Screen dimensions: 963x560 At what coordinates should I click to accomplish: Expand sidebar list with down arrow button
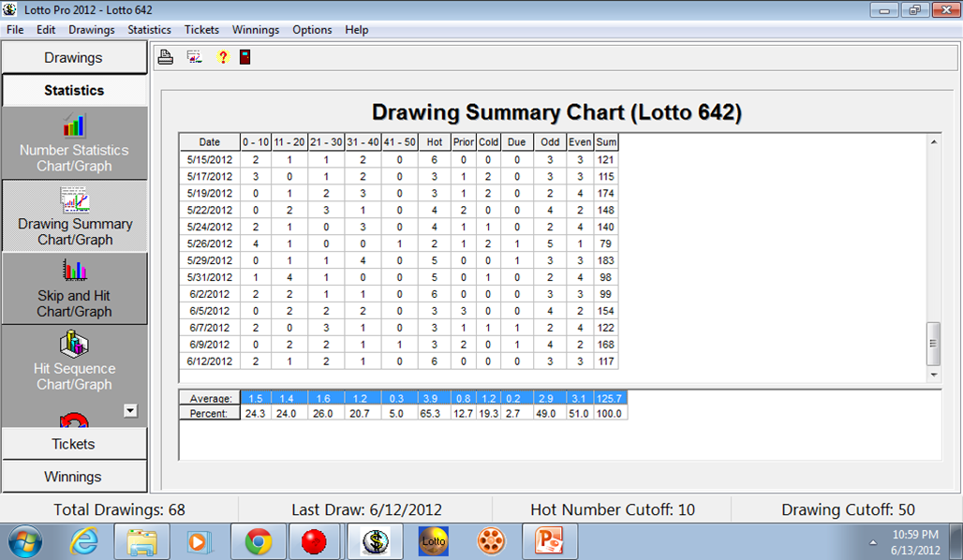click(130, 411)
